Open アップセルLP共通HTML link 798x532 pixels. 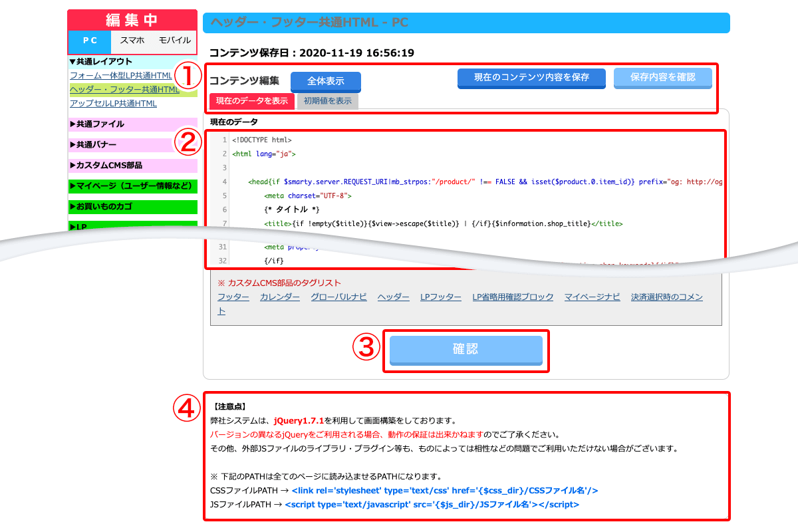113,104
